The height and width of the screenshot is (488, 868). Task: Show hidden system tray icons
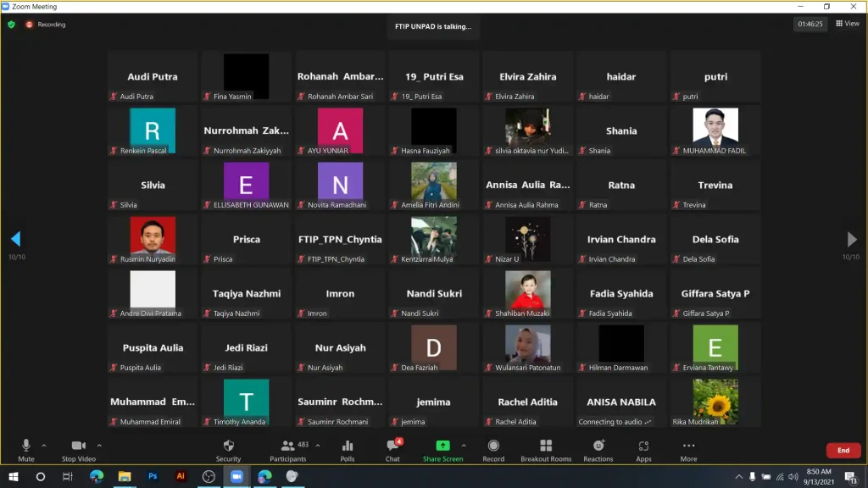tap(738, 476)
